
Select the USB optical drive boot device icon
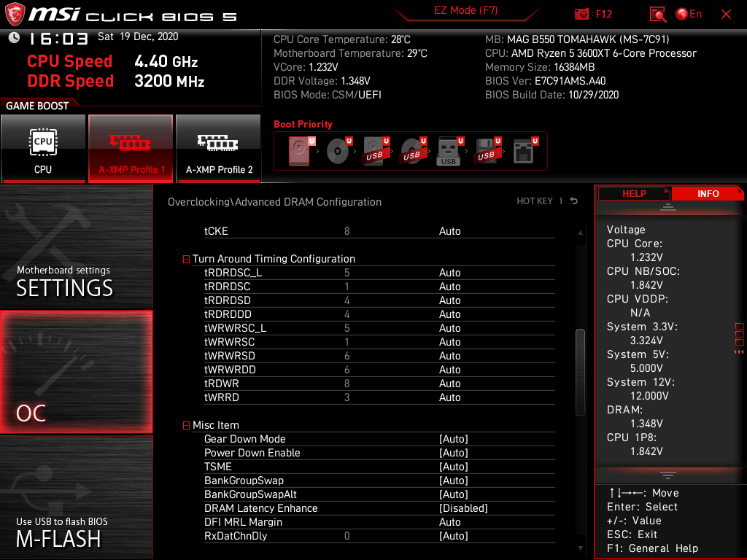[413, 151]
